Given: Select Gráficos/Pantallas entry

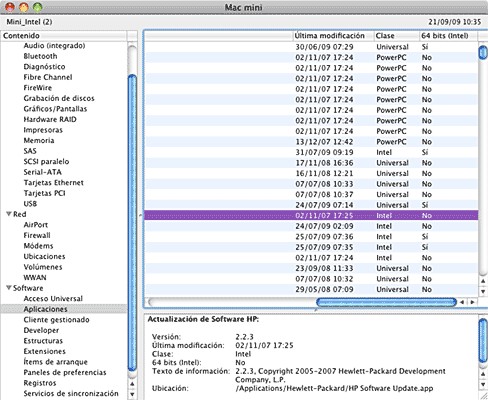Looking at the screenshot, I should [55, 109].
